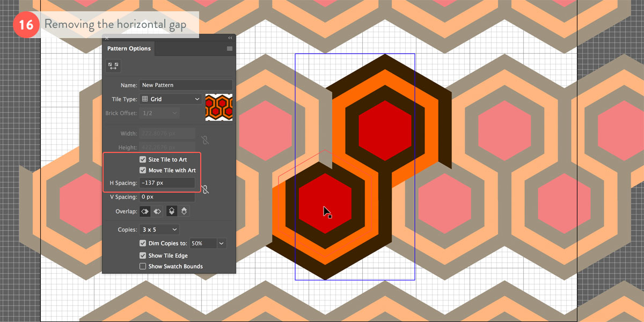
Task: Open the Tile Type dropdown
Action: [170, 99]
